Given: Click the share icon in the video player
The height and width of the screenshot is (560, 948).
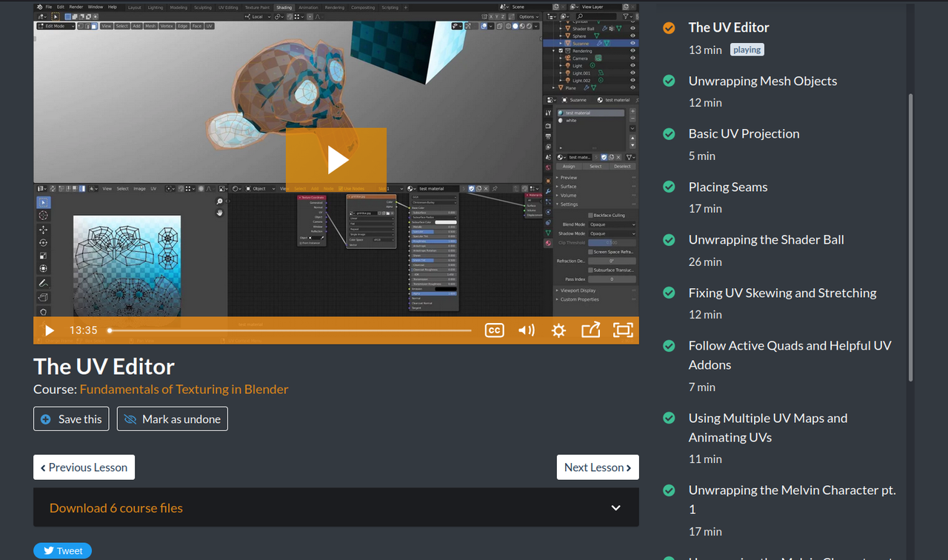Looking at the screenshot, I should [590, 330].
